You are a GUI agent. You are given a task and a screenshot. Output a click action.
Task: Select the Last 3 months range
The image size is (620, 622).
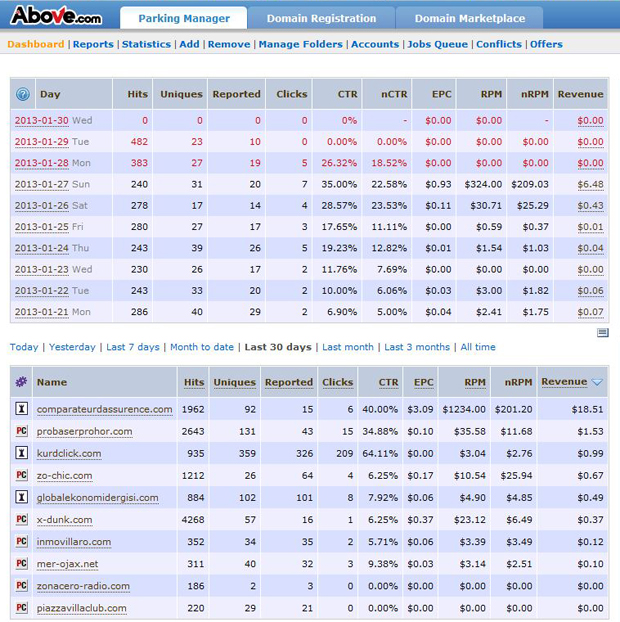417,347
